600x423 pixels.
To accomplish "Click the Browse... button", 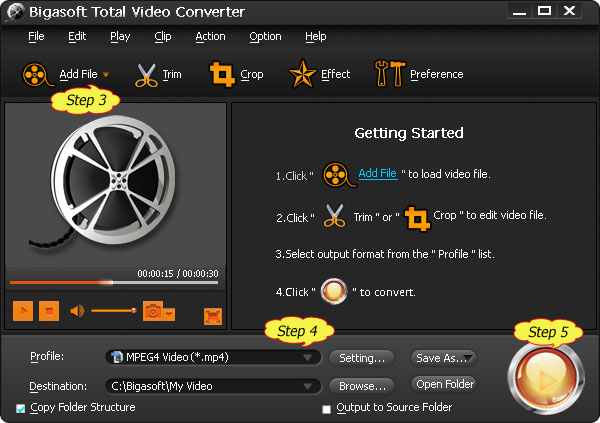I will click(362, 386).
